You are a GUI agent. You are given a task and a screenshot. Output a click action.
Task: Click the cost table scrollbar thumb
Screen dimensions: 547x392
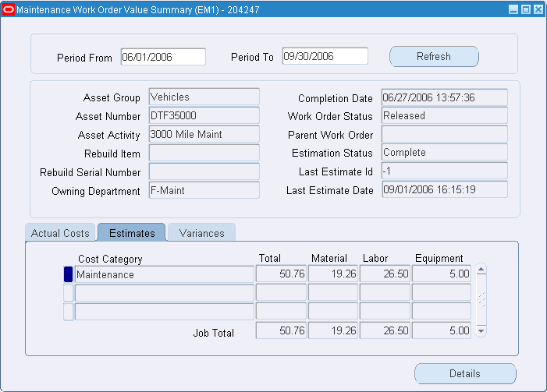click(481, 299)
